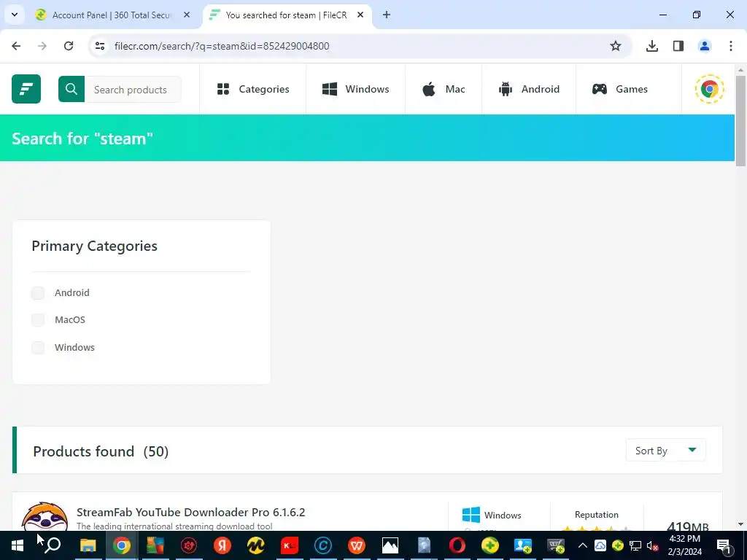The image size is (747, 560).
Task: Switch to Account Panel 360 Total Security tab
Action: [112, 15]
